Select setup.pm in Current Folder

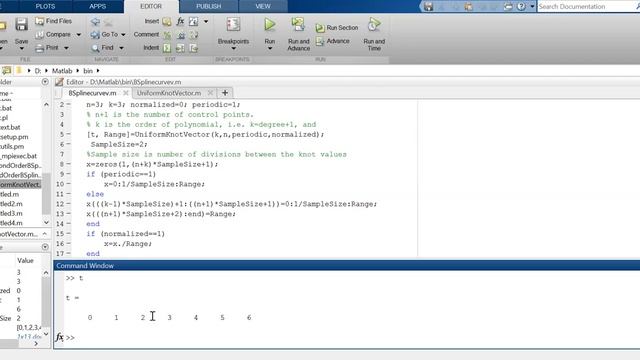(x=13, y=137)
